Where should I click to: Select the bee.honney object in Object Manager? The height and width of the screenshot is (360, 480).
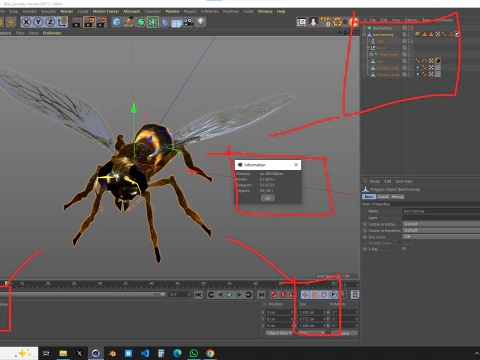coord(383,35)
